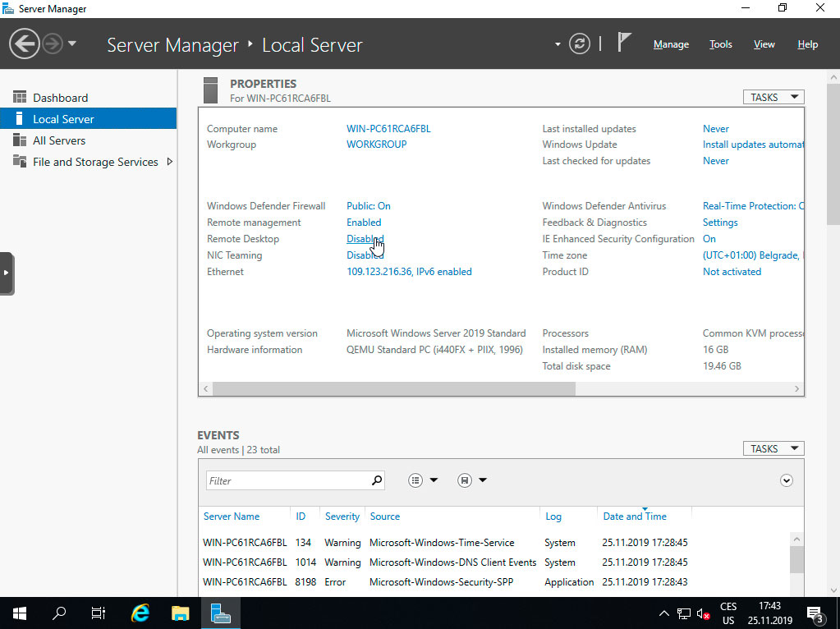Click the Remote Desktop Disabled link
Screen dimensions: 840x629
(x=364, y=238)
